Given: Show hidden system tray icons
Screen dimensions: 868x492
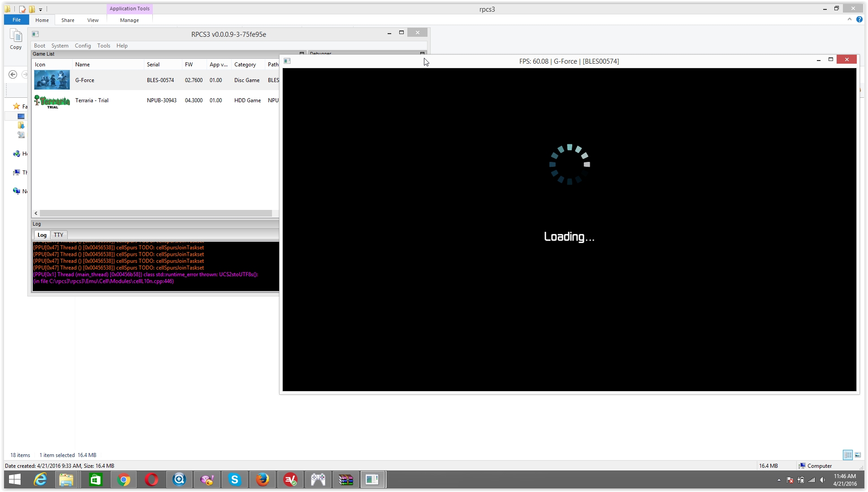Looking at the screenshot, I should [x=779, y=480].
